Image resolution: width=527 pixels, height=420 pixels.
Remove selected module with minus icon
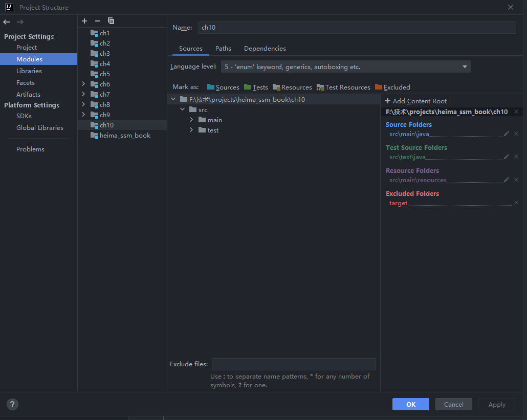click(x=97, y=21)
